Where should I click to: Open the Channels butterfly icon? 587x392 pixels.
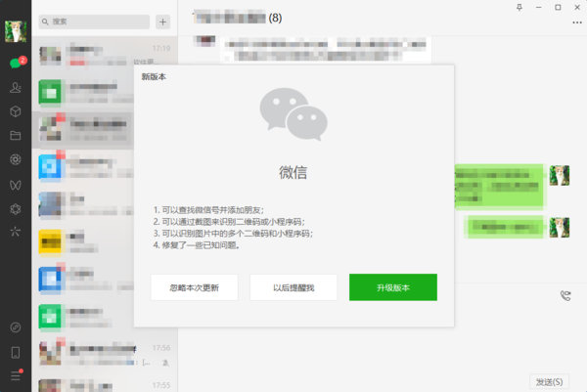[16, 185]
